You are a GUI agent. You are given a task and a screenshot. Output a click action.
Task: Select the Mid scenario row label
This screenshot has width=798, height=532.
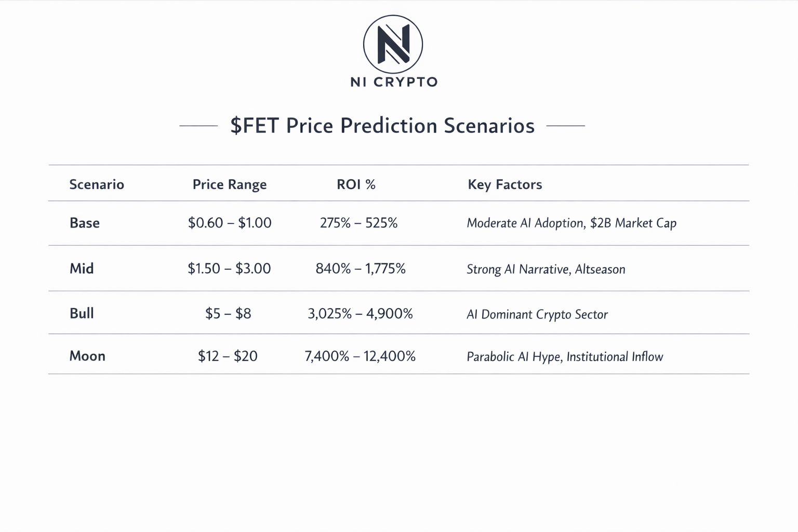point(82,269)
